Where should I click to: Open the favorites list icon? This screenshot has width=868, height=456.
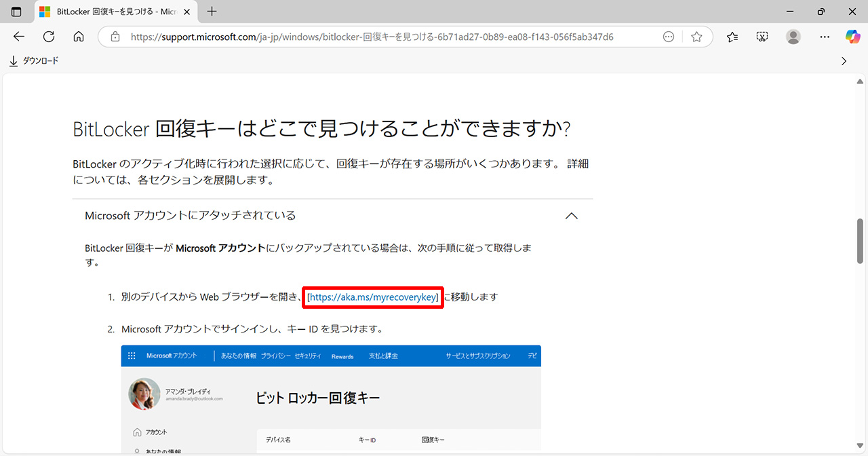[732, 37]
